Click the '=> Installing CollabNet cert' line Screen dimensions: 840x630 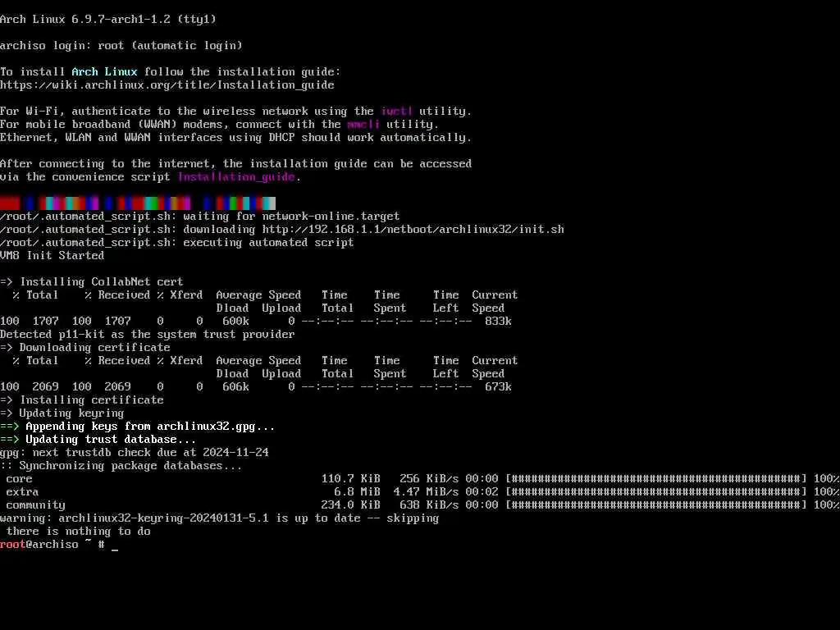coord(92,282)
